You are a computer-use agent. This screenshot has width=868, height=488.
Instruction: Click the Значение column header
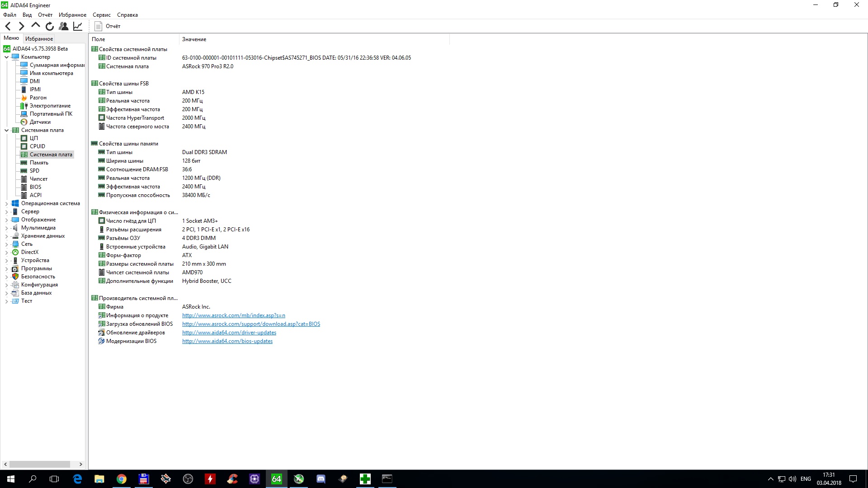point(194,39)
